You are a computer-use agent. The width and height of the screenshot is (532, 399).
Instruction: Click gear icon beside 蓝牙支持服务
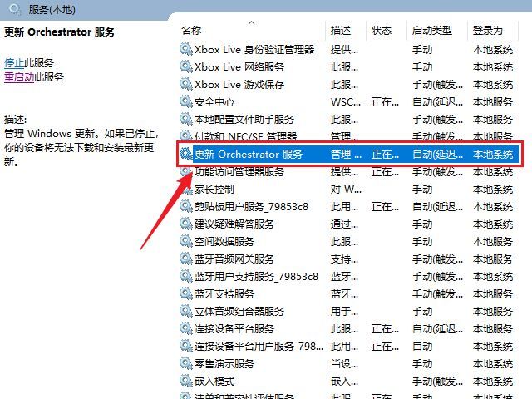[x=186, y=293]
